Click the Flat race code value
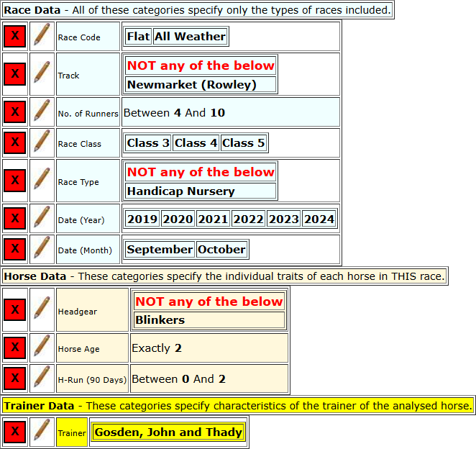The image size is (476, 449). click(x=138, y=37)
